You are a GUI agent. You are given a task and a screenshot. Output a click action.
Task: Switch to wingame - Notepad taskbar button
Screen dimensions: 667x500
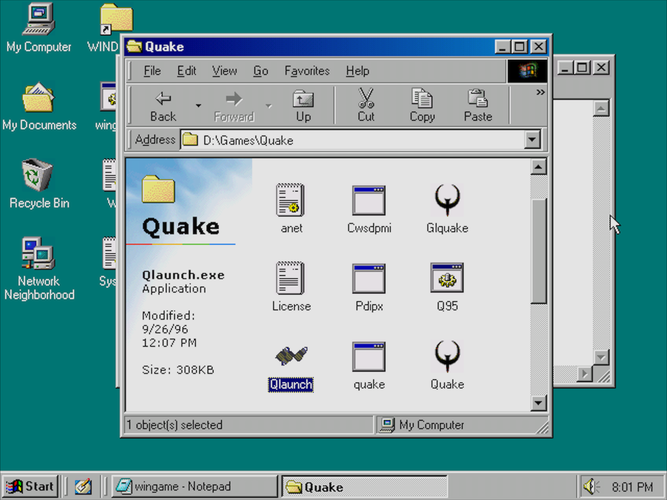tap(194, 487)
